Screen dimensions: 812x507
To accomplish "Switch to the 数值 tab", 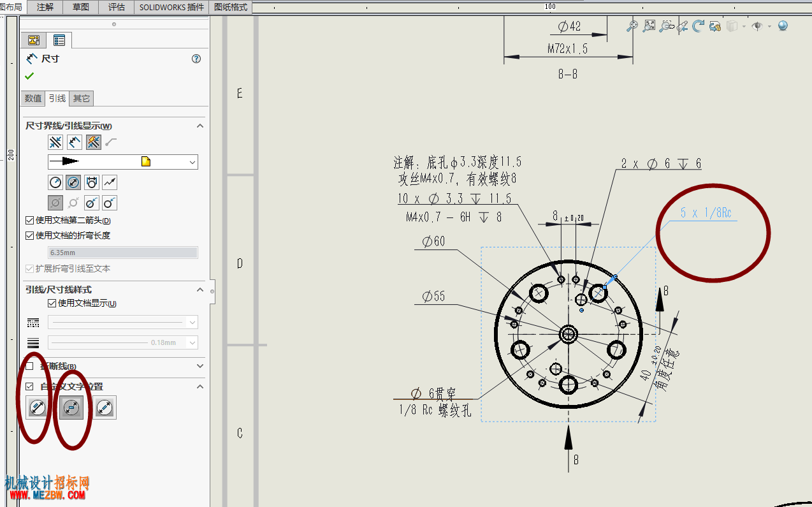I will coord(33,98).
